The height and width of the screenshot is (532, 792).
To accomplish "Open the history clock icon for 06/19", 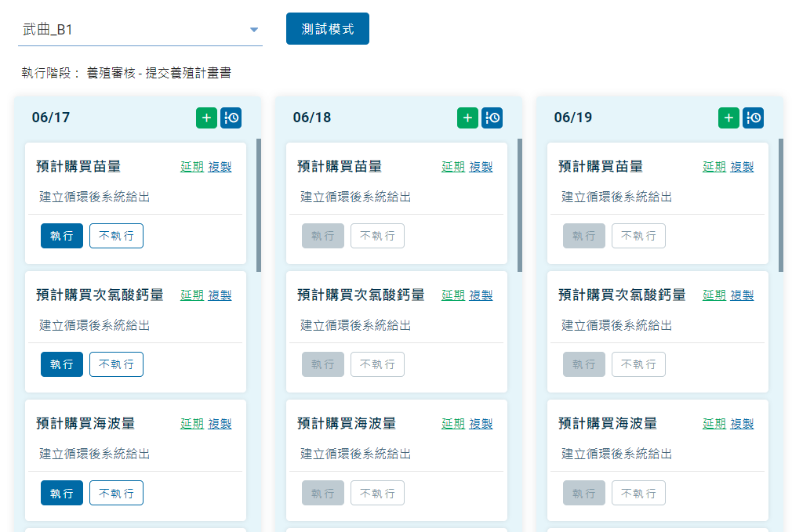I will 754,118.
